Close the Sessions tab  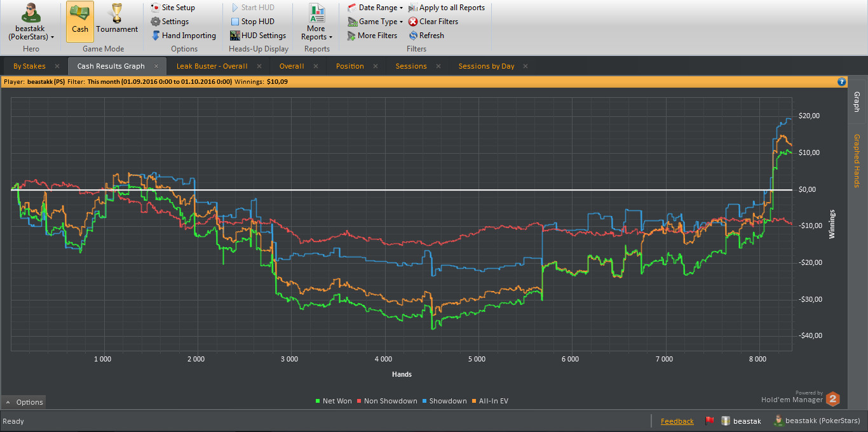pyautogui.click(x=438, y=66)
